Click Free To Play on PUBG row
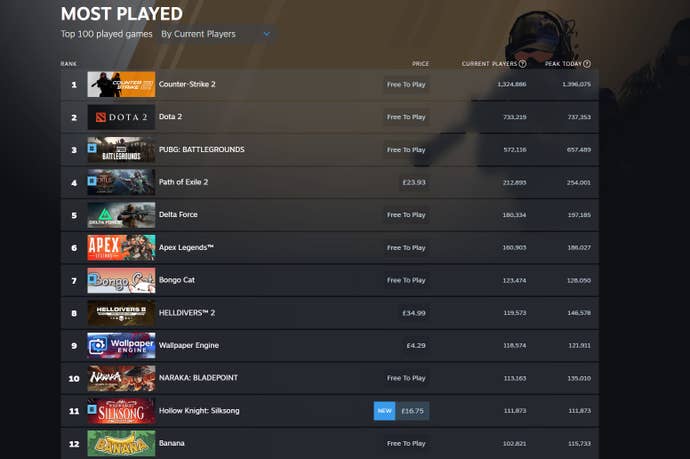690x459 pixels. point(406,150)
